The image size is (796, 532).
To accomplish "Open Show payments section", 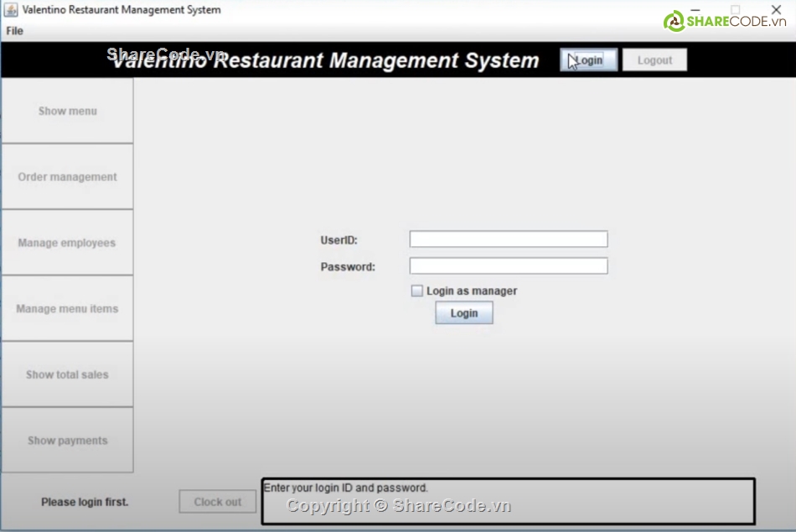I will [68, 440].
